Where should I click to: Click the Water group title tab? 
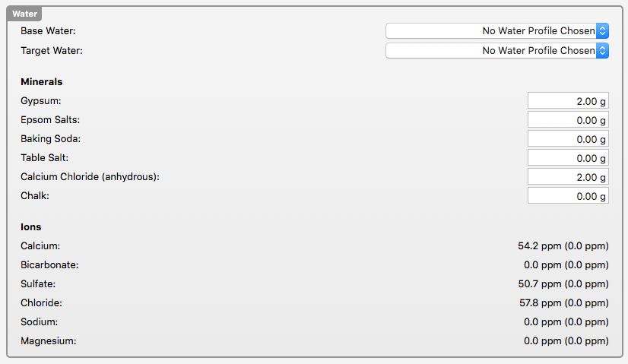[x=25, y=14]
